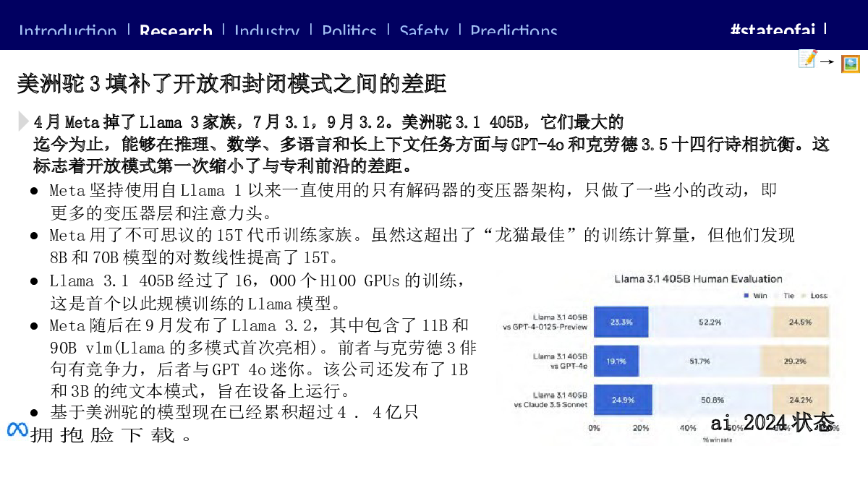Go to the Industry section tab
This screenshot has height=488, width=868.
click(266, 31)
